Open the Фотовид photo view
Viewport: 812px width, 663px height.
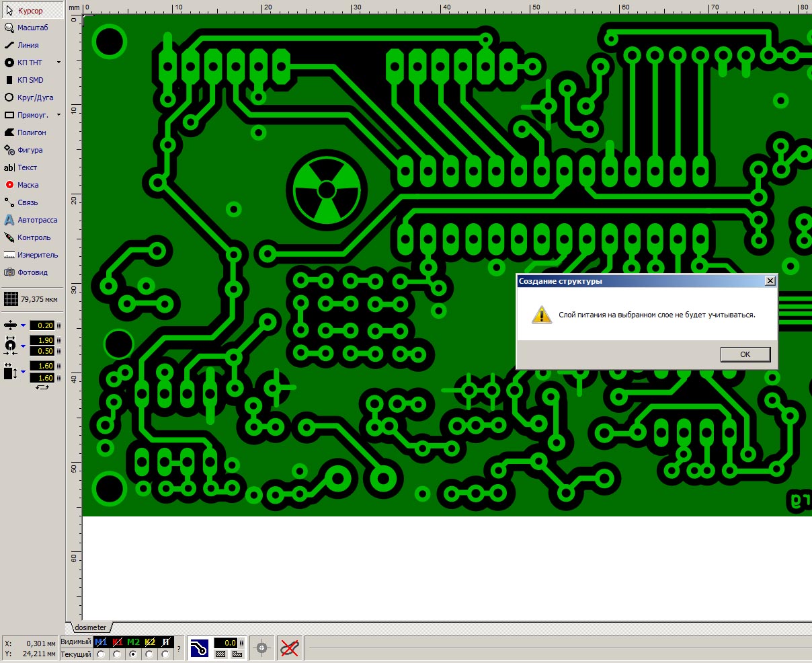point(26,272)
